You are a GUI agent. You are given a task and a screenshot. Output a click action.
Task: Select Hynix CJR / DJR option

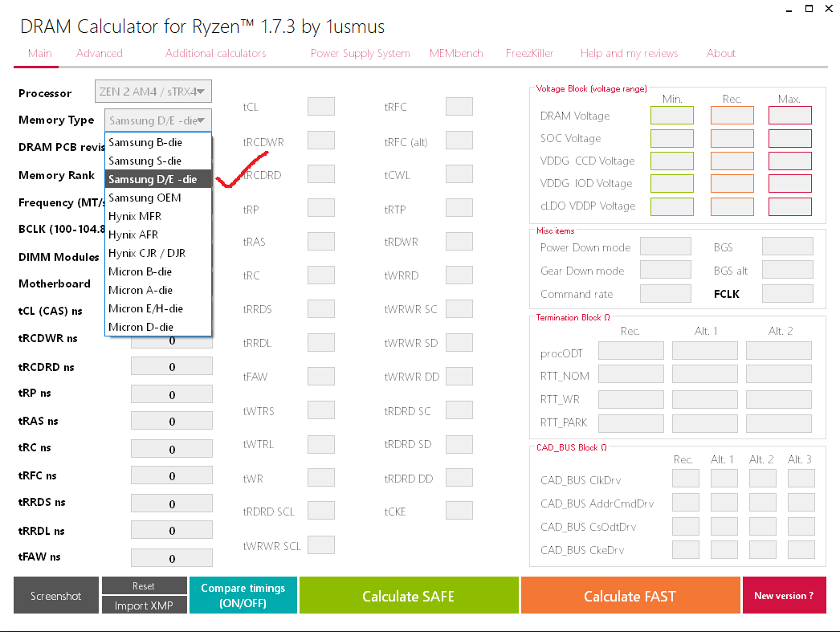point(158,253)
